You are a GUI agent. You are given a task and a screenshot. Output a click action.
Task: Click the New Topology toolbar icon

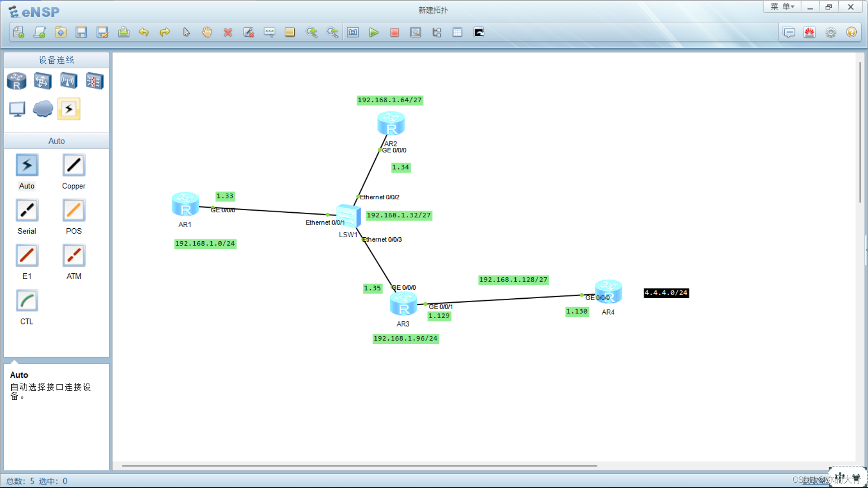click(x=19, y=32)
